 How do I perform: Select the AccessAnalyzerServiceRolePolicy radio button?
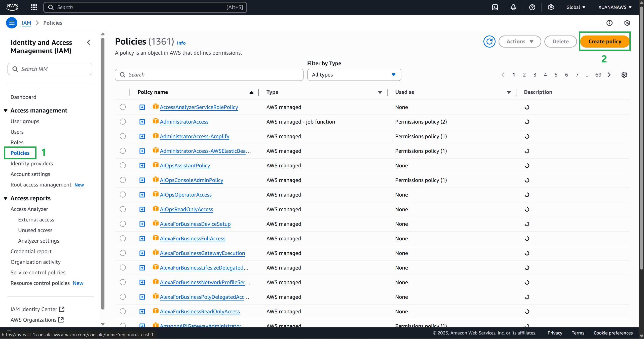(123, 107)
